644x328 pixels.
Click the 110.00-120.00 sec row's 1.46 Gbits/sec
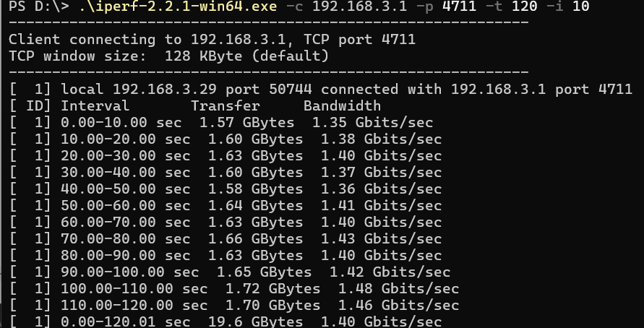coord(398,305)
